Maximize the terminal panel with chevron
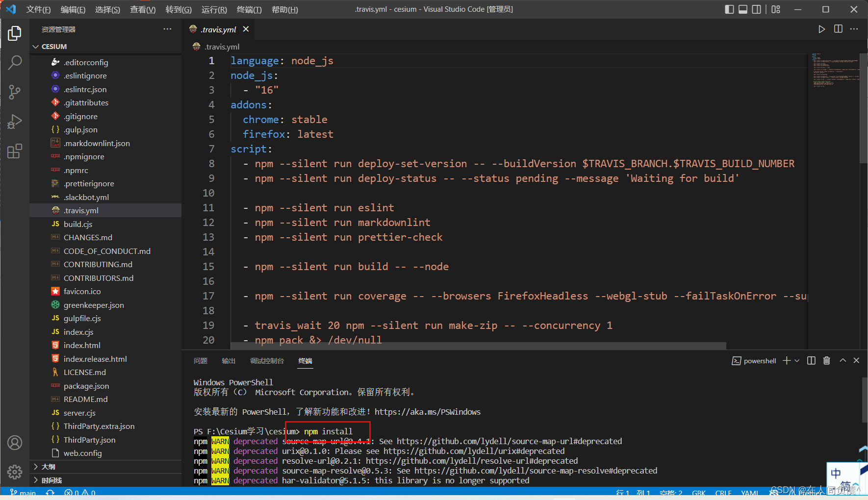 point(842,361)
